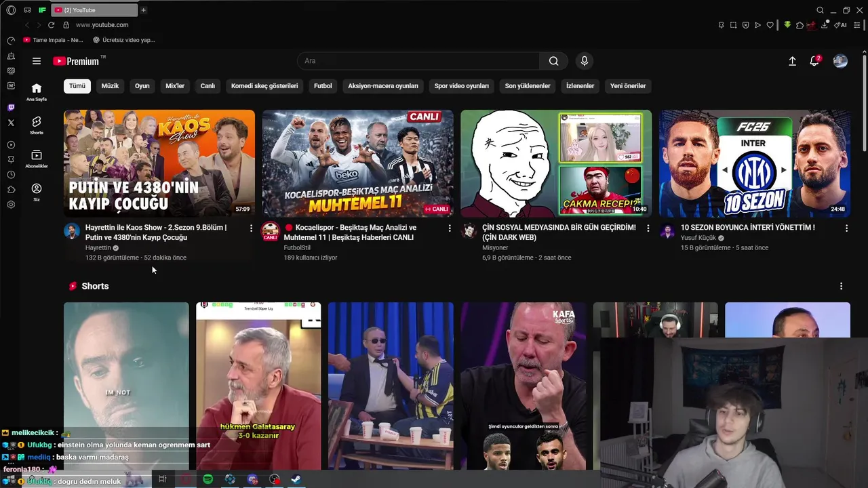Screen dimensions: 868x488
Task: Start voice search with microphone icon
Action: pyautogui.click(x=585, y=61)
